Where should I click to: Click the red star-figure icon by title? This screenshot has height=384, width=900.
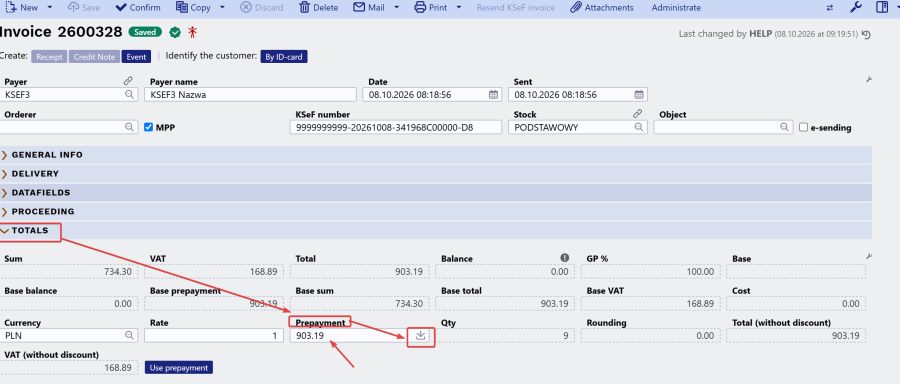pyautogui.click(x=192, y=33)
